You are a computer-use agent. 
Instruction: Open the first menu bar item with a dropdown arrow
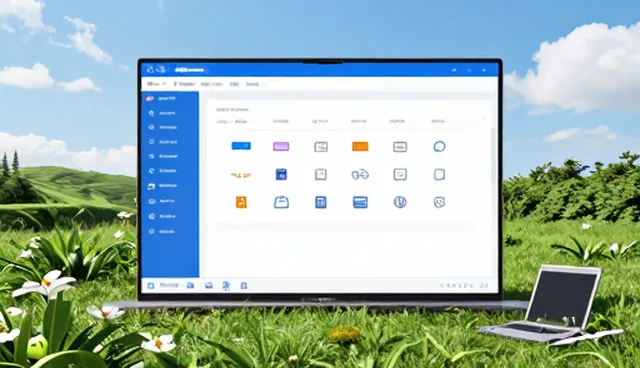point(156,84)
